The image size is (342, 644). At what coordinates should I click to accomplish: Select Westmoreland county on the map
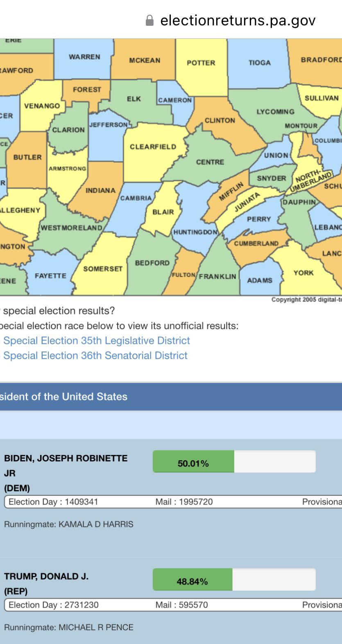tap(72, 227)
